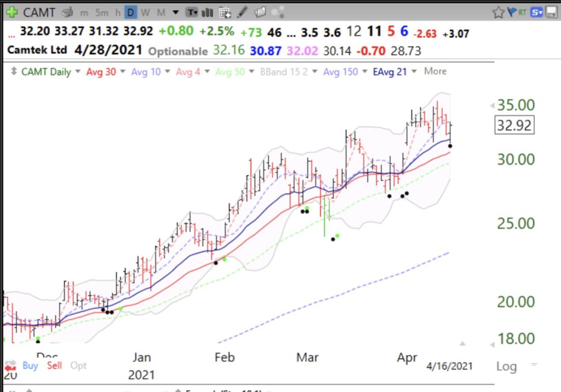Screen dimensions: 561x392
Task: Click the flag icon in the top bar
Action: (x=512, y=12)
